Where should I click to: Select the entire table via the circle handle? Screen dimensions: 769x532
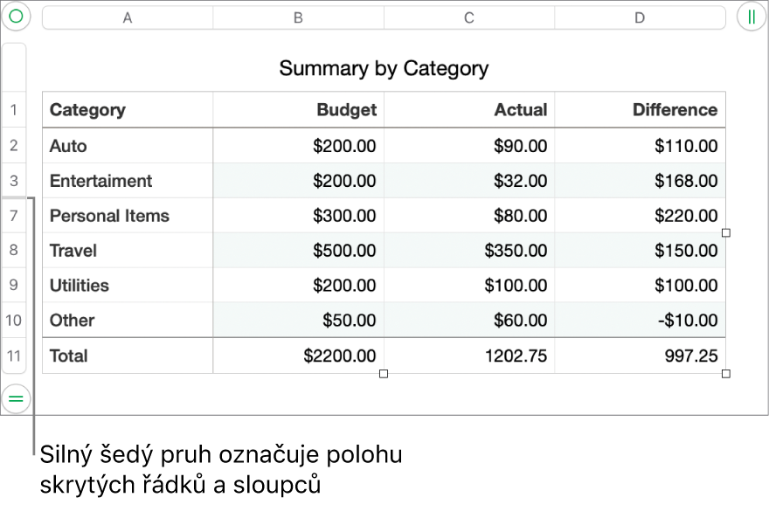[x=16, y=16]
